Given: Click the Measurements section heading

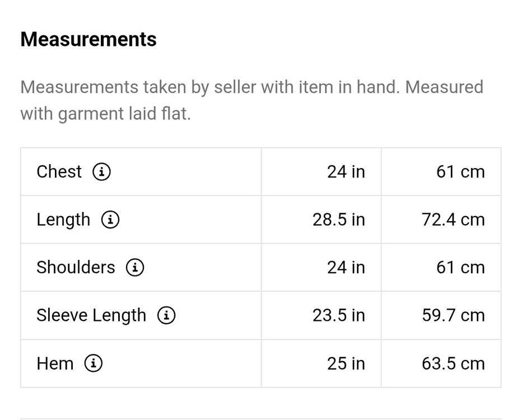Looking at the screenshot, I should coord(88,40).
